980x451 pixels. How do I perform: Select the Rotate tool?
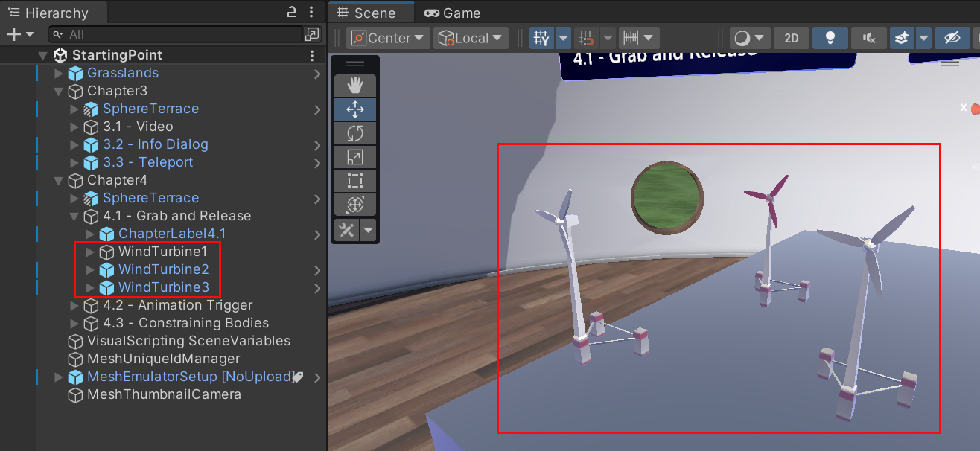[x=355, y=133]
